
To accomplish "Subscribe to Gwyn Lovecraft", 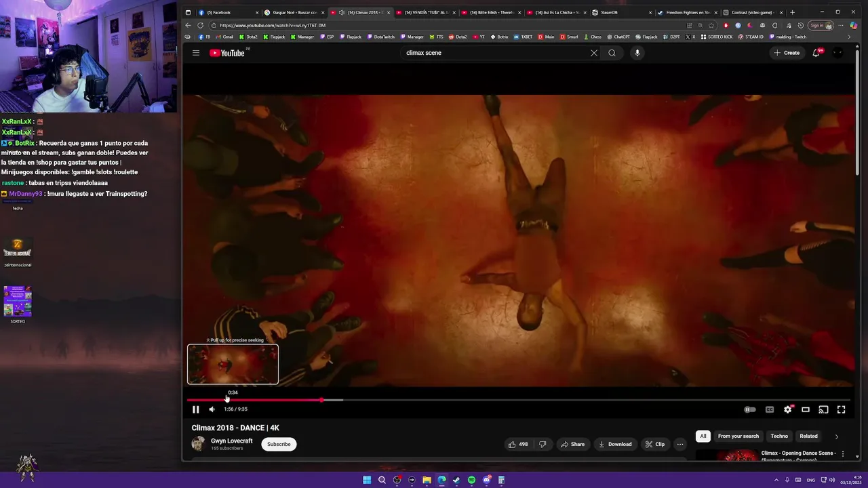I will [x=279, y=445].
